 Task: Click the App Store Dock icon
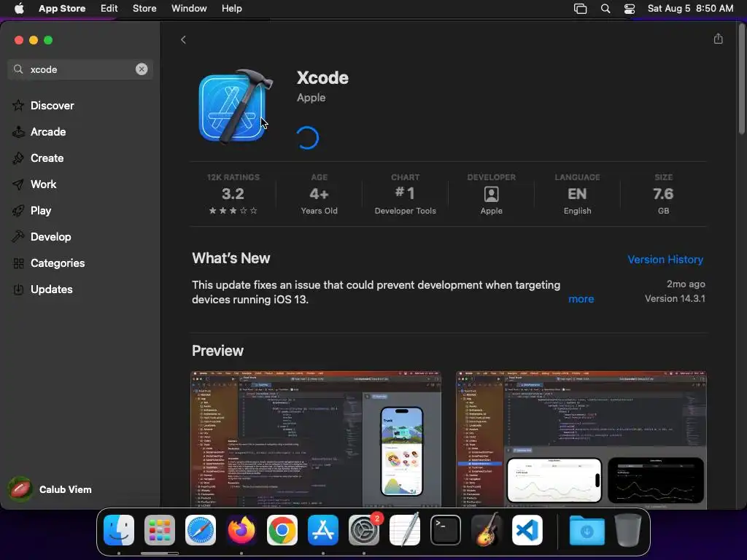click(x=323, y=530)
